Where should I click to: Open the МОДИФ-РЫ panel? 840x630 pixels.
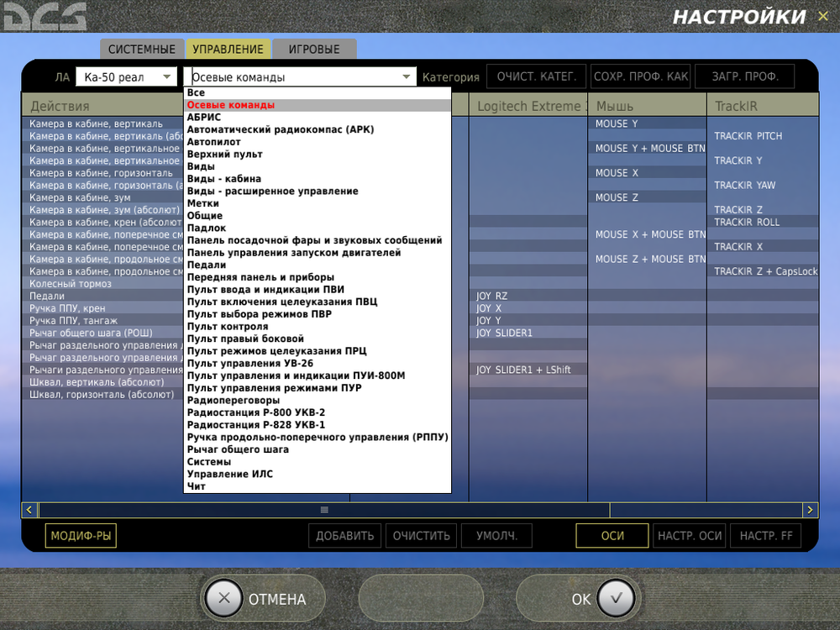(80, 535)
